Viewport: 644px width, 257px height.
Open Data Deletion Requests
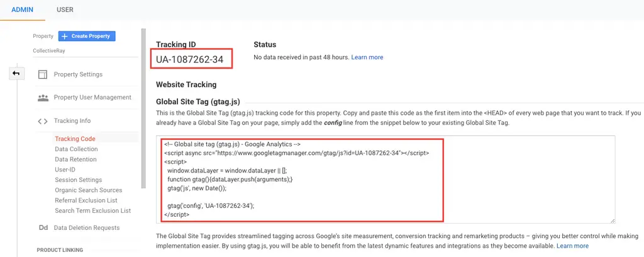pyautogui.click(x=87, y=228)
